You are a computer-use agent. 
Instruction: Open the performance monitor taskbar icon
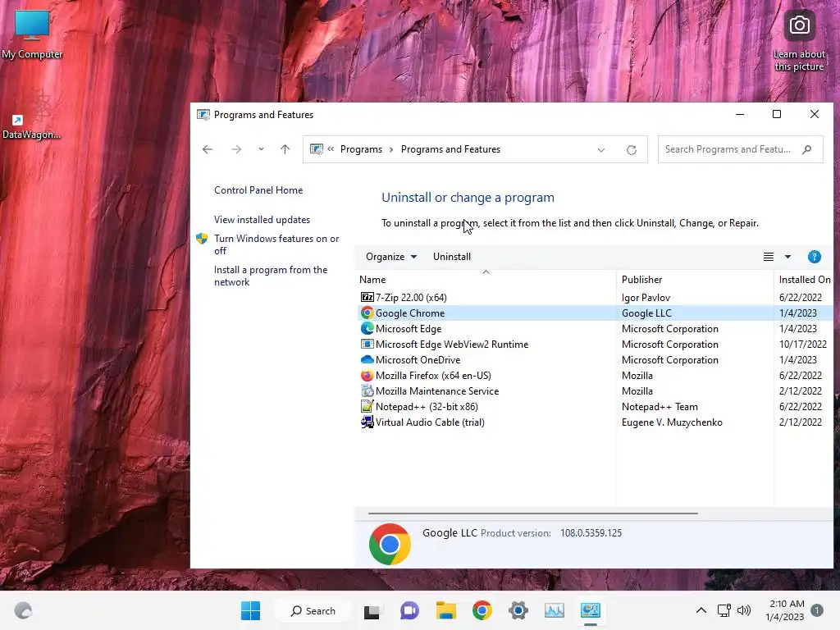tap(555, 610)
